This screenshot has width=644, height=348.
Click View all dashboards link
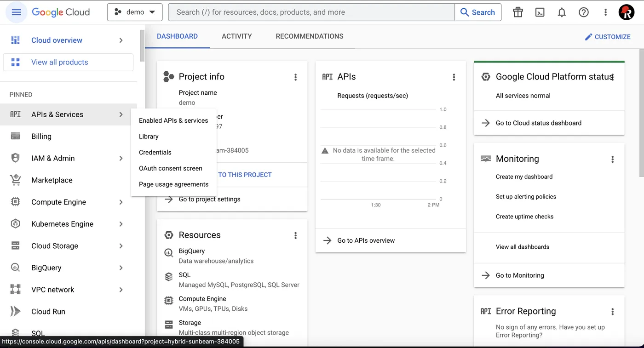[523, 247]
